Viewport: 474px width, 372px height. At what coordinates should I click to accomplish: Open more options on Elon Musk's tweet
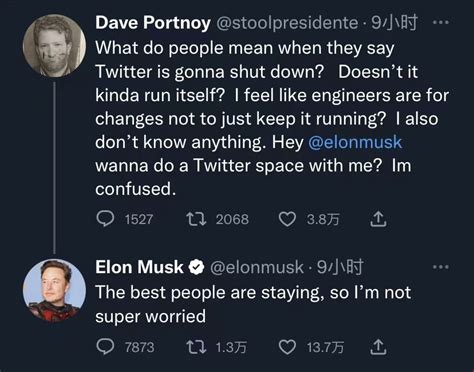pos(441,267)
